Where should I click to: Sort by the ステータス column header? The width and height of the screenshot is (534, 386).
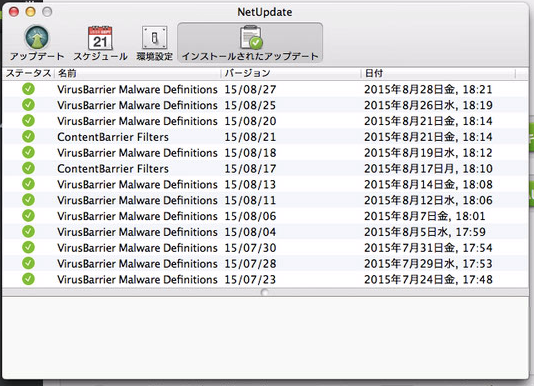29,73
